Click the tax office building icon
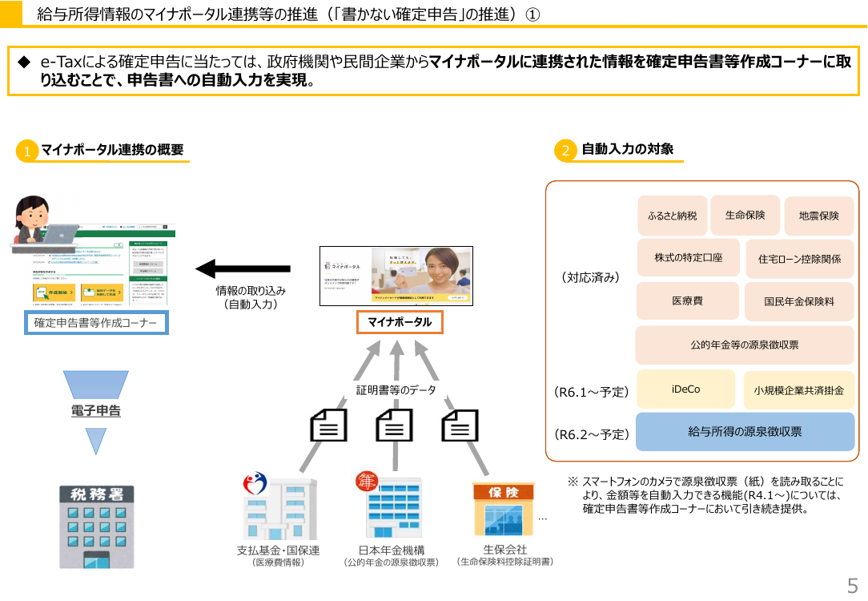Screen dimensions: 868x601 [97, 526]
